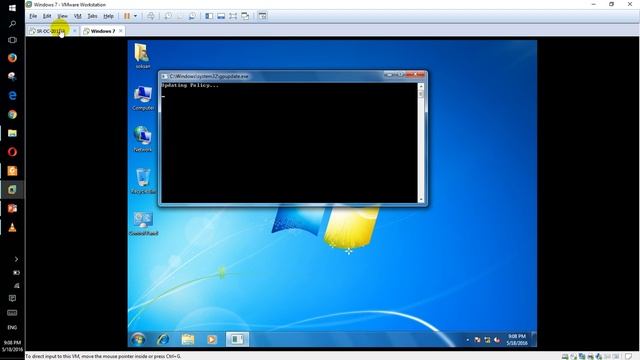Open PowerPoint from host taskbar

coord(12,209)
